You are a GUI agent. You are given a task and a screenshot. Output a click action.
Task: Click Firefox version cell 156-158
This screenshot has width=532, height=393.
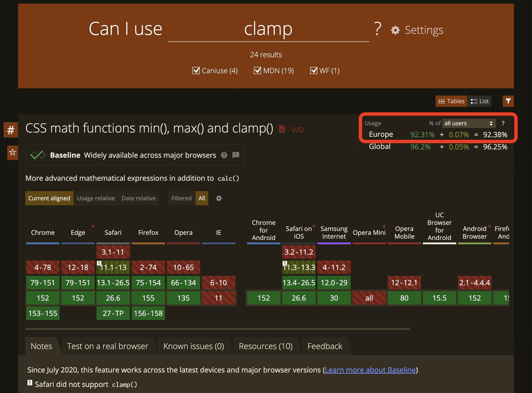click(148, 313)
